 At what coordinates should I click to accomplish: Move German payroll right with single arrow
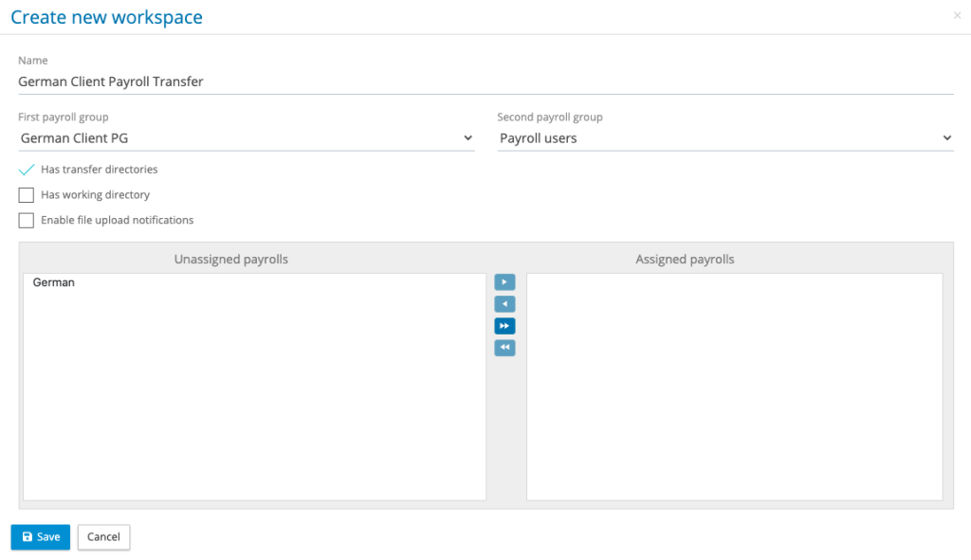point(504,281)
